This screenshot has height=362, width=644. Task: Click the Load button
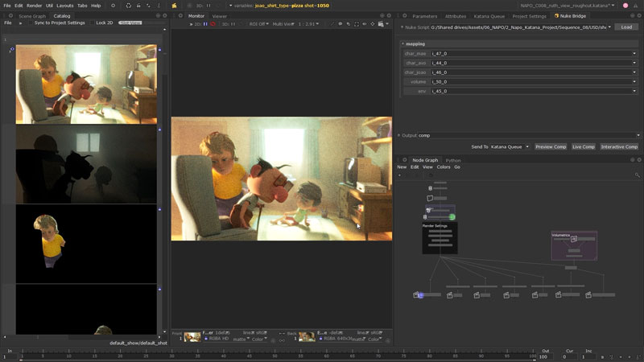626,27
